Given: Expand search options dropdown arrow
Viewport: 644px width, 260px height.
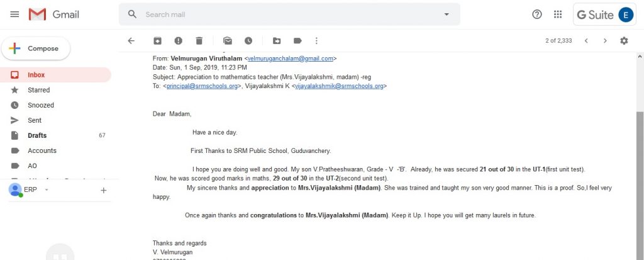Looking at the screenshot, I should (447, 14).
